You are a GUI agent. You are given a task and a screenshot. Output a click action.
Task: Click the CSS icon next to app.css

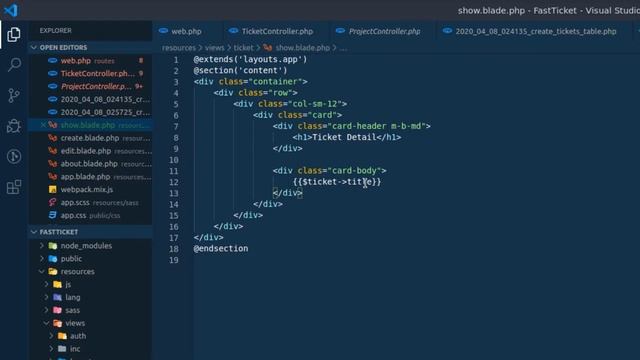[x=53, y=215]
